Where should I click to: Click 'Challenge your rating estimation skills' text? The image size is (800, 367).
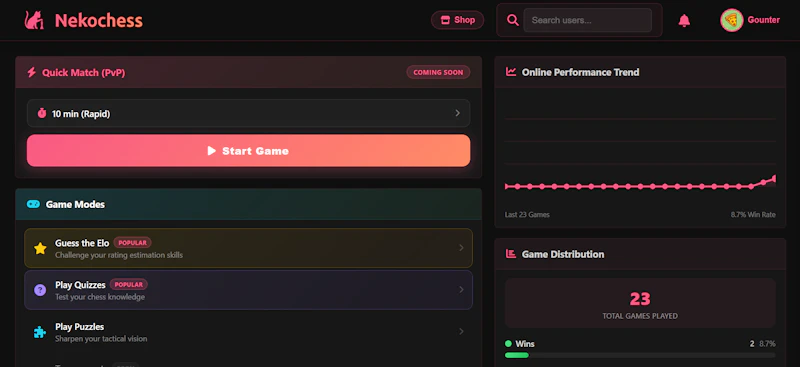point(119,255)
